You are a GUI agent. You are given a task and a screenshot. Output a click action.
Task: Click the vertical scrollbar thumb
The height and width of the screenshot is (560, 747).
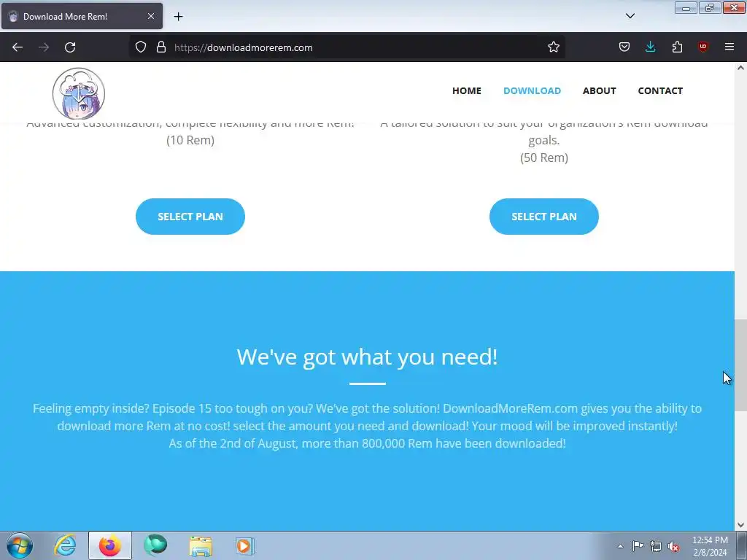tap(740, 365)
